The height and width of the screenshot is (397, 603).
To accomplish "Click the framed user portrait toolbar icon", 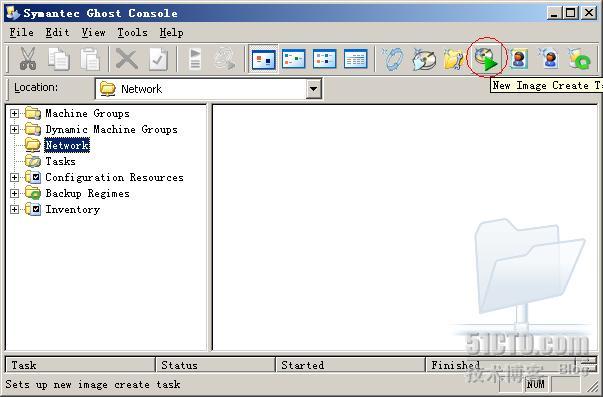I will tap(518, 59).
